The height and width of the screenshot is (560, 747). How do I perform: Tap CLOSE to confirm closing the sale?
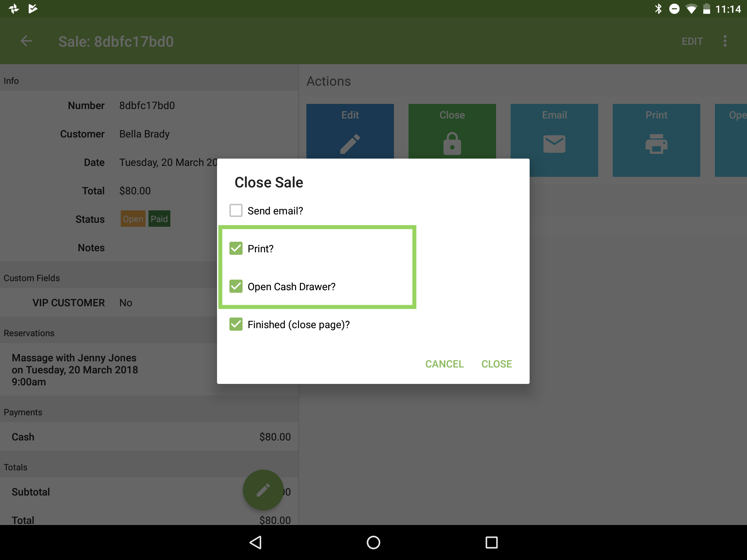pyautogui.click(x=496, y=364)
